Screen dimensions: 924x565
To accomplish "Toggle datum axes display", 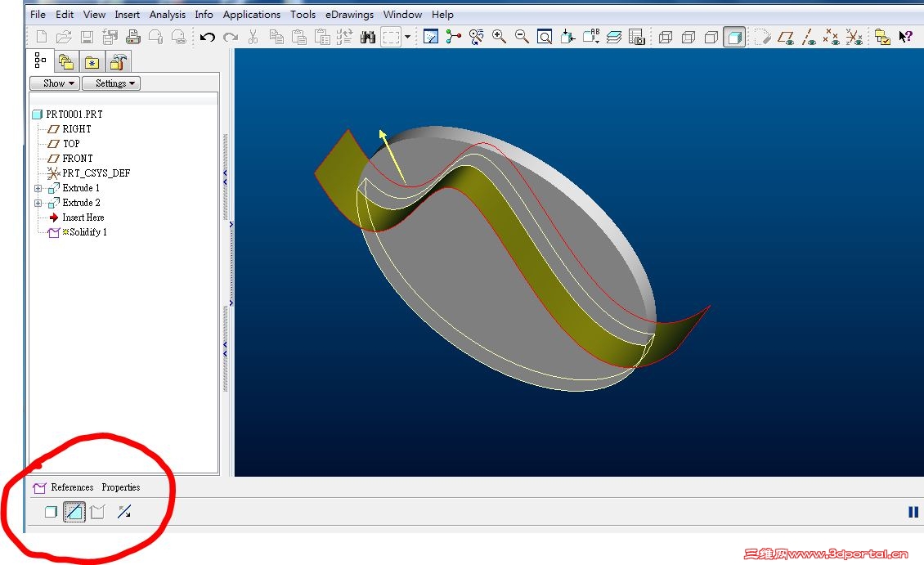I will click(809, 37).
